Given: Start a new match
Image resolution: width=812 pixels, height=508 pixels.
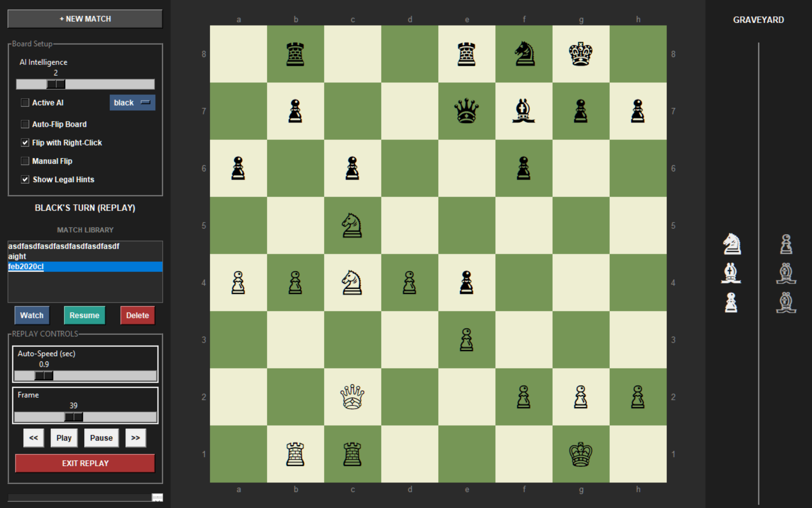Looking at the screenshot, I should pos(85,19).
